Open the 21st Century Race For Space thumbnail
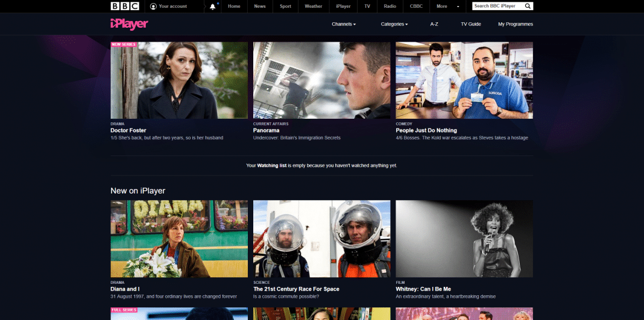Image resolution: width=644 pixels, height=320 pixels. pos(321,239)
